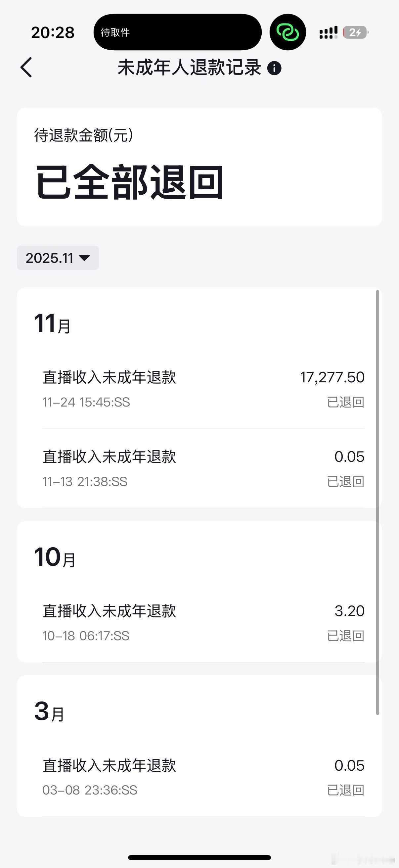The height and width of the screenshot is (868, 399).
Task: Tap the 11月 section header
Action: tap(52, 323)
